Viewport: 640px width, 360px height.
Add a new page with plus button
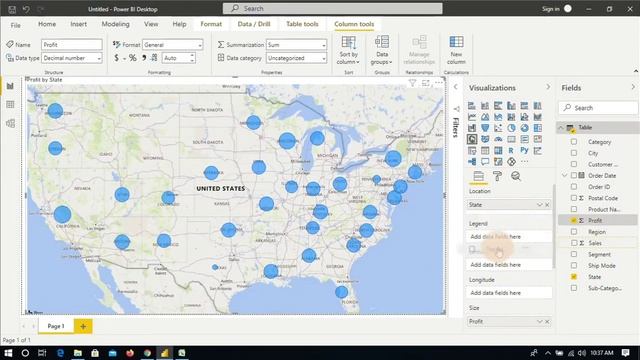83,326
